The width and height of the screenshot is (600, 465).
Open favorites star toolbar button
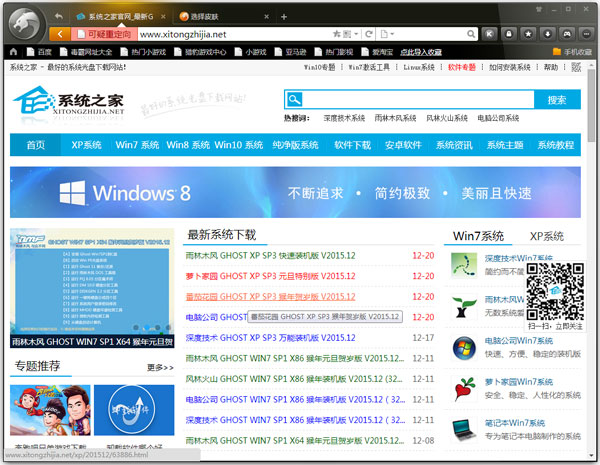[528, 34]
